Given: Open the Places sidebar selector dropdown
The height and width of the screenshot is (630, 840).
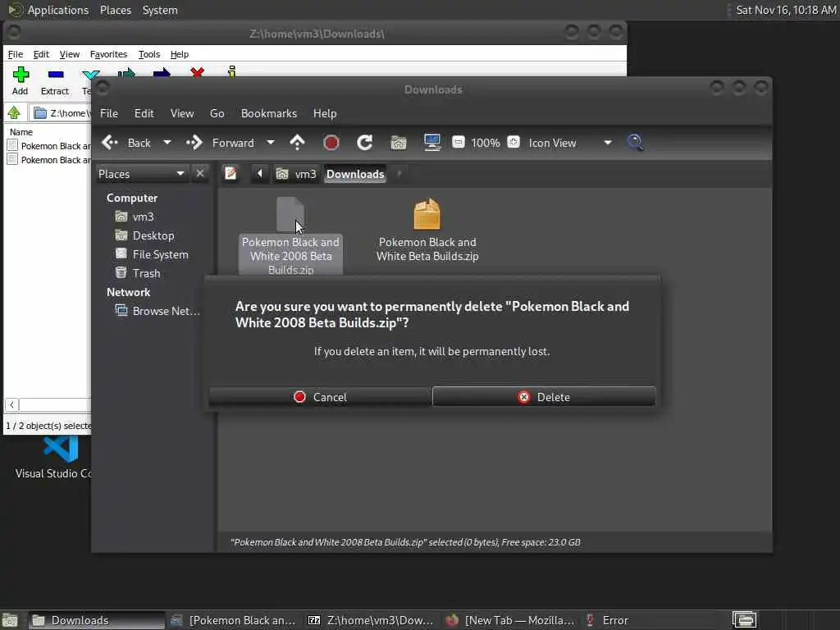Looking at the screenshot, I should click(141, 174).
